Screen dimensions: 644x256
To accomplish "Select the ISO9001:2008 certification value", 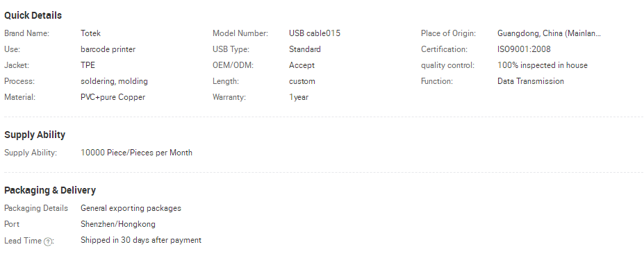I will point(524,49).
